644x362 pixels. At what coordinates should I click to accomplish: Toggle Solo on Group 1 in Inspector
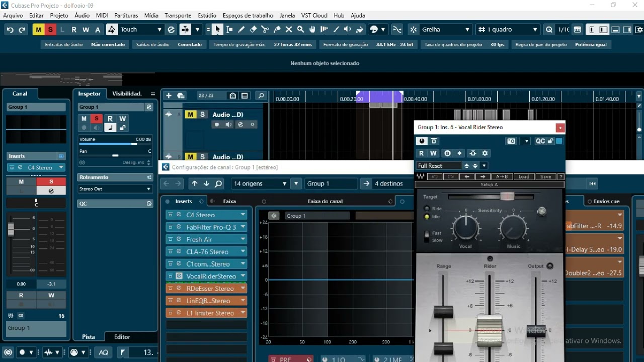pos(97,119)
